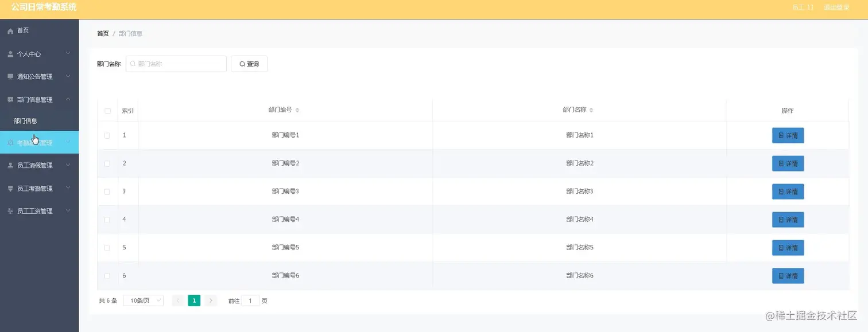
Task: Select 部门信息 submenu item
Action: click(39, 121)
